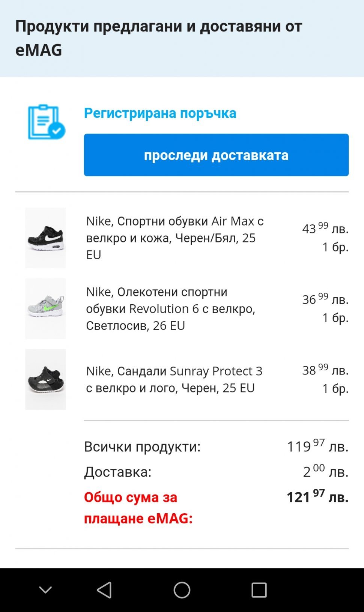Tap the Android back navigation button
364x612 pixels.
click(104, 590)
